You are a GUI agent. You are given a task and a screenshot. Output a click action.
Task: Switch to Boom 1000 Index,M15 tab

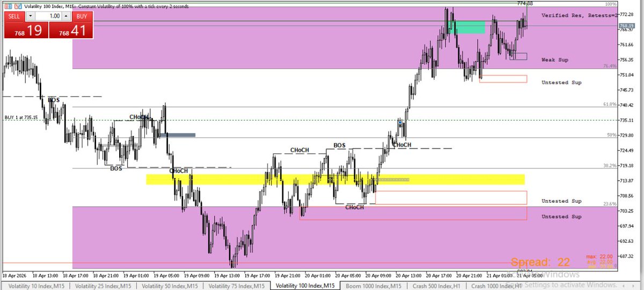coord(373,286)
